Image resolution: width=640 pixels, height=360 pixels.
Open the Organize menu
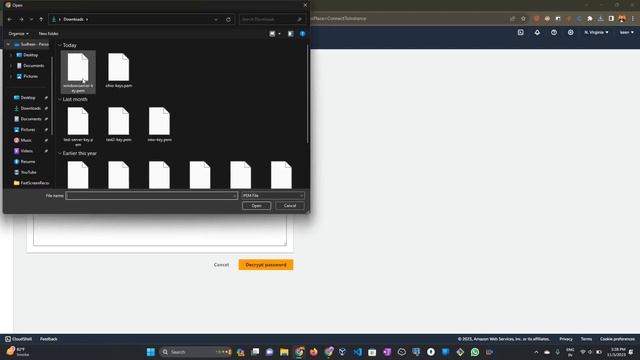click(18, 33)
